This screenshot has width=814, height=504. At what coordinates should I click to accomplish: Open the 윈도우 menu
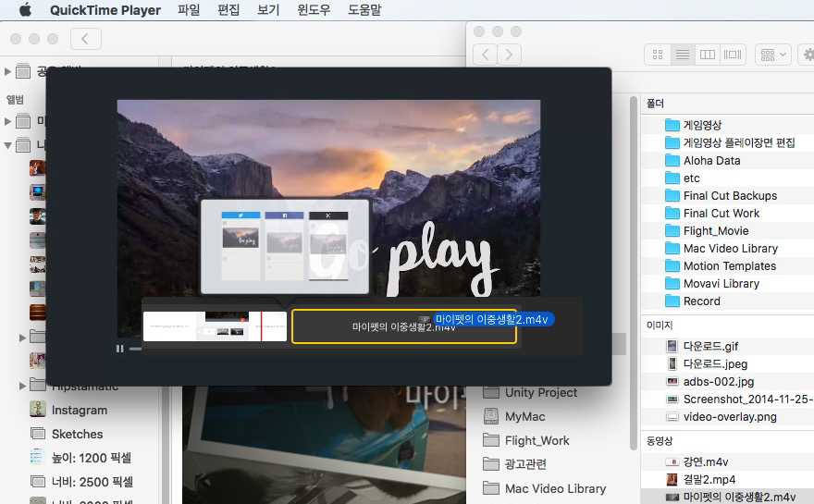[x=314, y=10]
